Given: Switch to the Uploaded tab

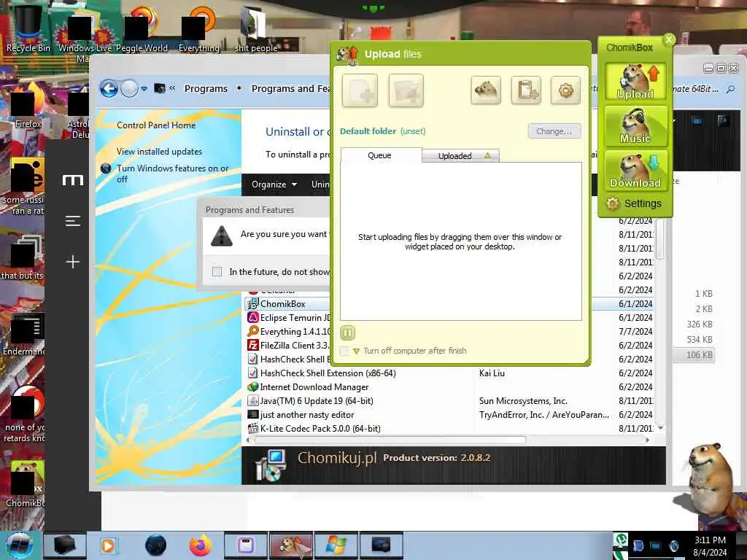Looking at the screenshot, I should point(461,156).
